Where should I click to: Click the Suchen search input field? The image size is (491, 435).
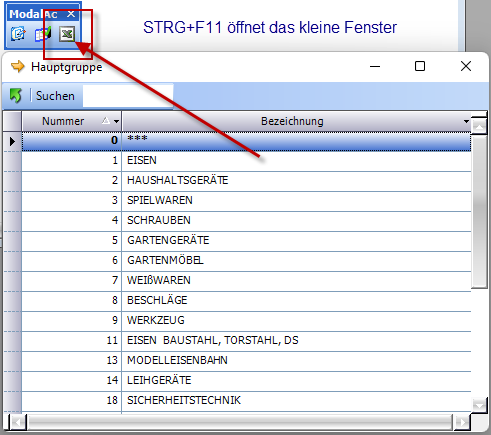tap(128, 96)
